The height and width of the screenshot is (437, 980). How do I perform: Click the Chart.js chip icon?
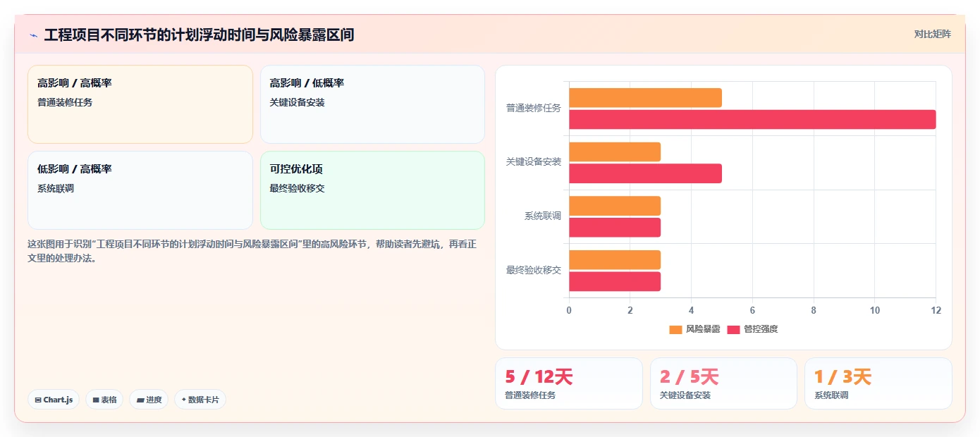tap(38, 400)
